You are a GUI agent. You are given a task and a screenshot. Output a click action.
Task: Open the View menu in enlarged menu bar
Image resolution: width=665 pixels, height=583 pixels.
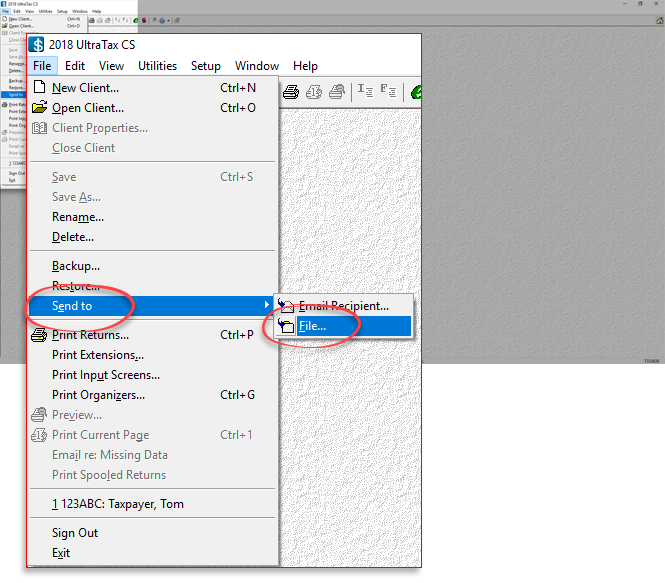coord(111,66)
